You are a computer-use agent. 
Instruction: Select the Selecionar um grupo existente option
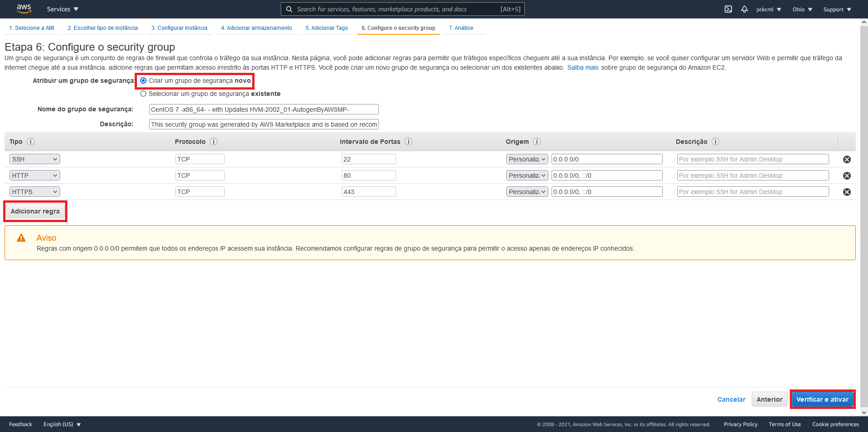143,94
